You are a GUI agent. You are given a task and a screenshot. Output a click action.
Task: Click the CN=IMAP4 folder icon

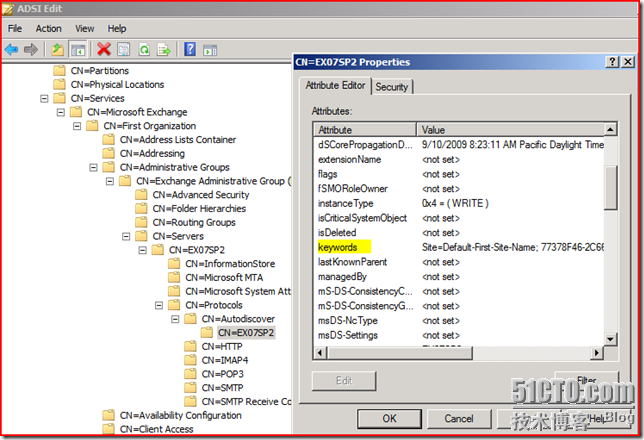[191, 360]
